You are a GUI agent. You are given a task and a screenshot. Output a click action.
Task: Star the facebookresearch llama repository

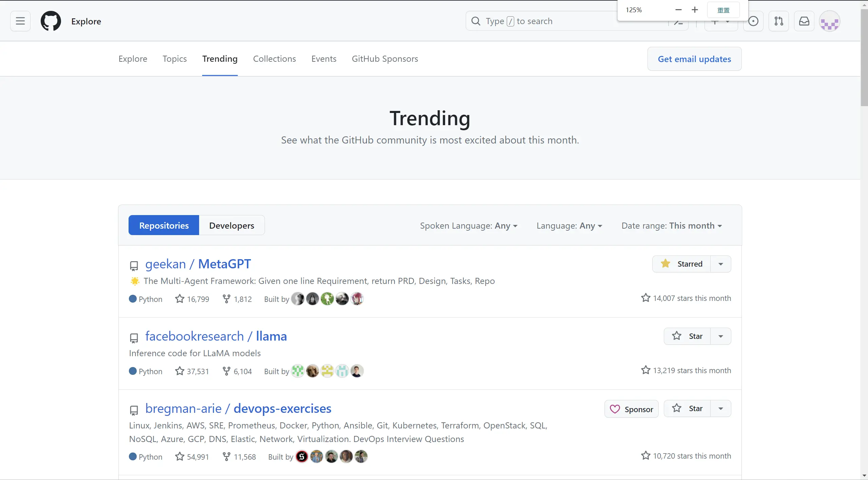(x=687, y=336)
